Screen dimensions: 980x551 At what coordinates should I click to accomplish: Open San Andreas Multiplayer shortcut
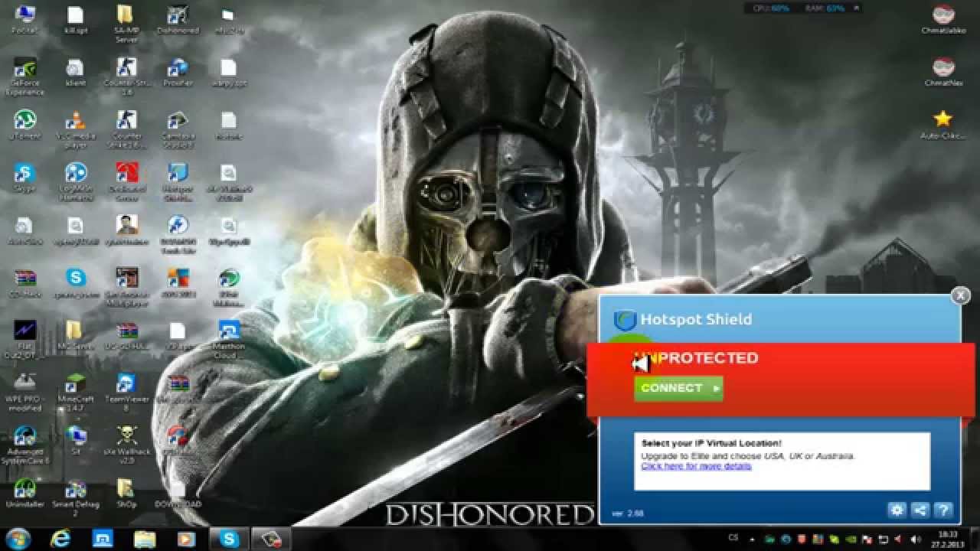click(x=126, y=287)
